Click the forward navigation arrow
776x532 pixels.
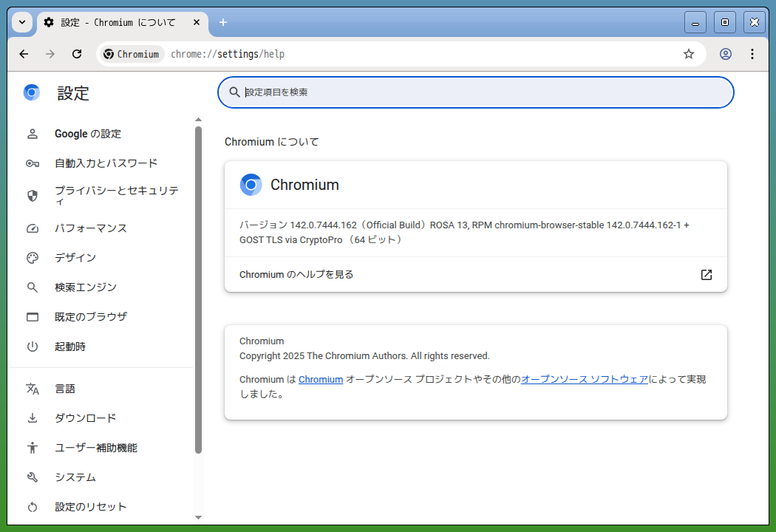click(50, 54)
